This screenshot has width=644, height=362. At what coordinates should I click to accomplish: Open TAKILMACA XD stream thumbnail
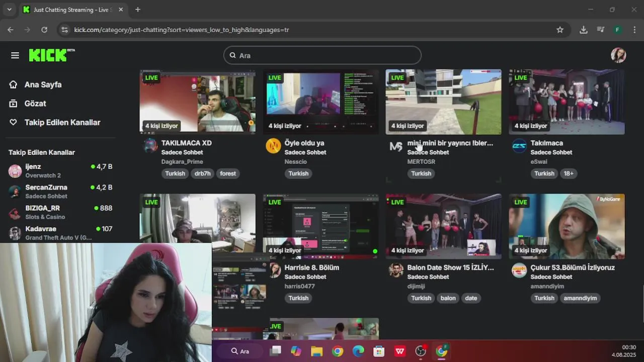click(197, 102)
